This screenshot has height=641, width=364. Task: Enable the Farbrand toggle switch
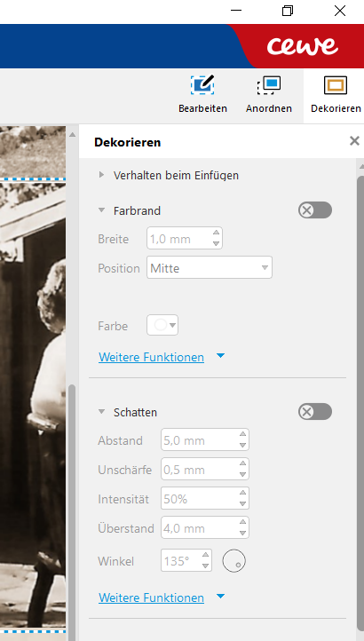[315, 210]
